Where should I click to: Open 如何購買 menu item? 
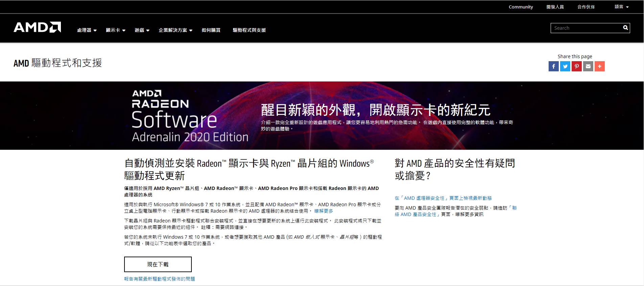point(211,30)
